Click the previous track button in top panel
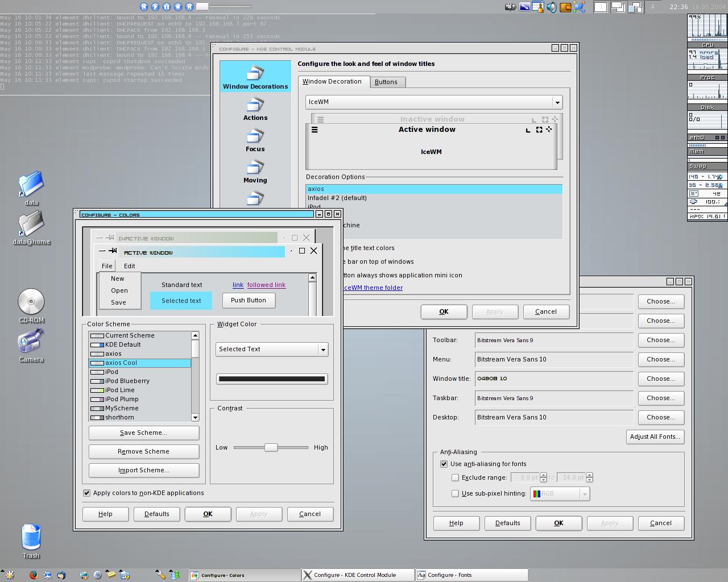Image resolution: width=728 pixels, height=582 pixels. click(x=144, y=7)
